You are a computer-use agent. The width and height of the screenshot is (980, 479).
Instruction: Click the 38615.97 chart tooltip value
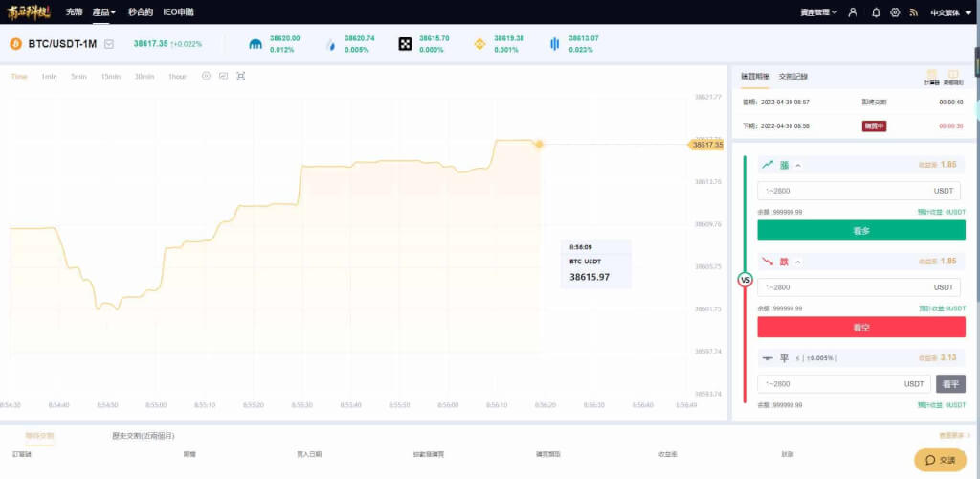pos(590,277)
